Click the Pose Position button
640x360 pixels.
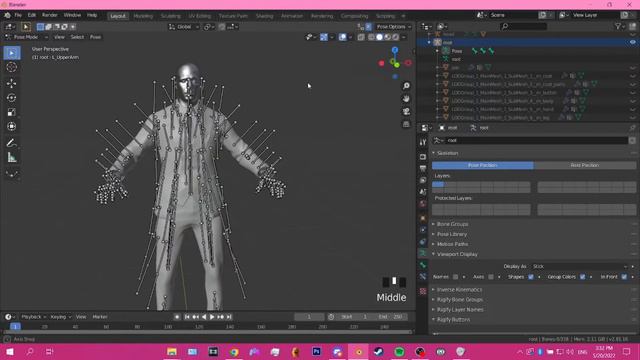(x=482, y=165)
